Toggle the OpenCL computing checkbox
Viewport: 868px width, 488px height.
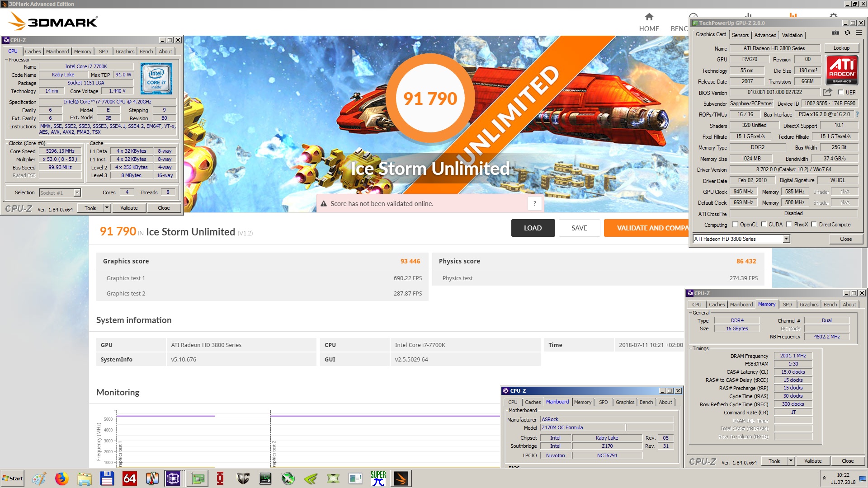[x=735, y=225]
